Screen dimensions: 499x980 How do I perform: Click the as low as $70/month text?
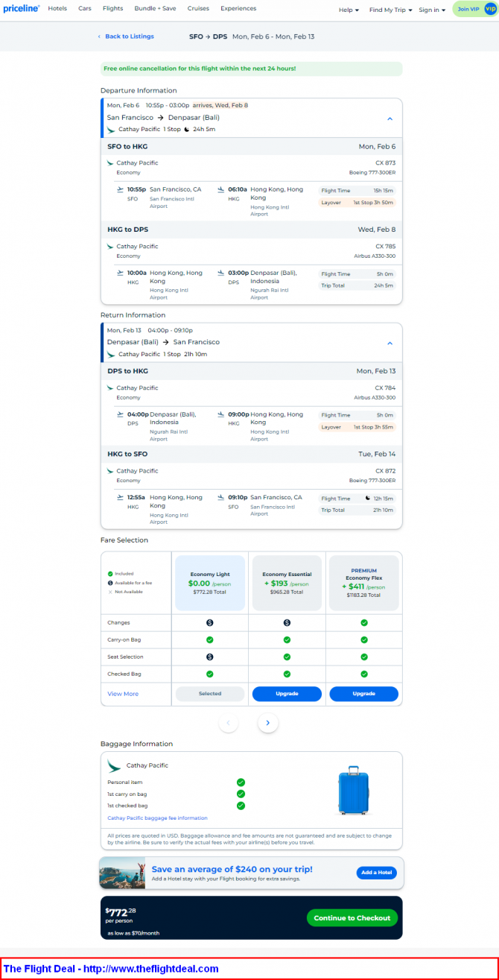[x=133, y=933]
